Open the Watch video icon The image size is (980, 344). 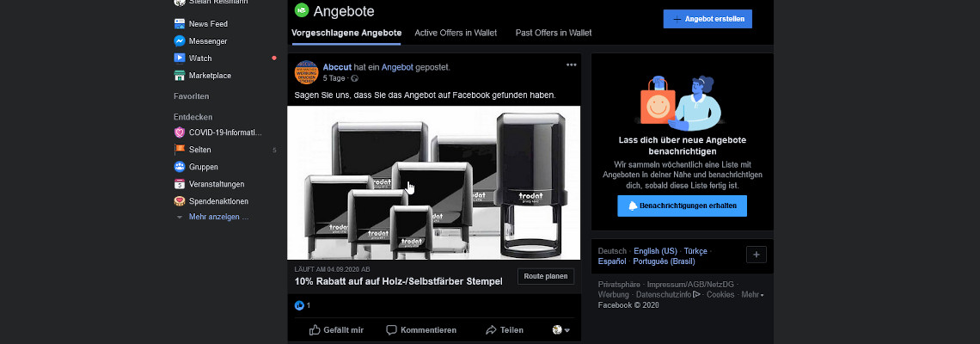click(180, 58)
